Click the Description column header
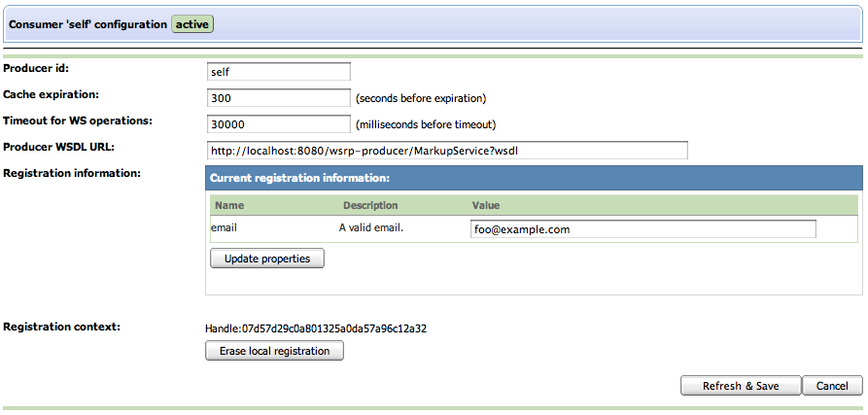Image resolution: width=868 pixels, height=415 pixels. tap(370, 205)
